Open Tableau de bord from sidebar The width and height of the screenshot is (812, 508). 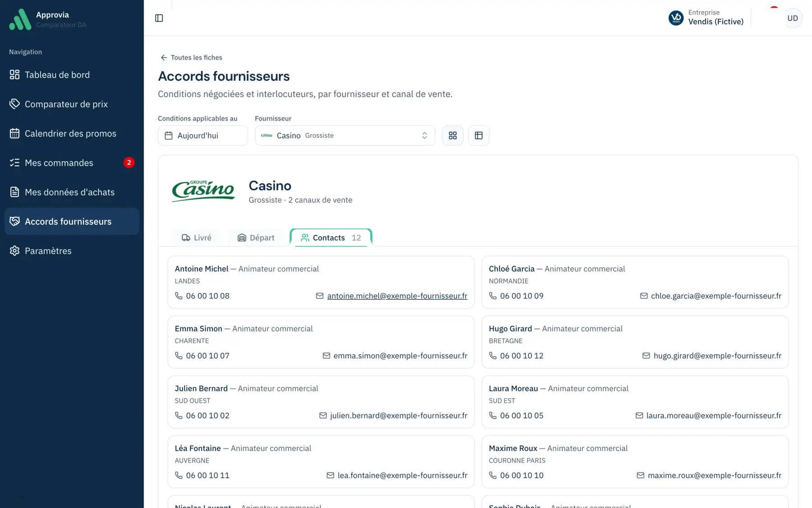72,75
